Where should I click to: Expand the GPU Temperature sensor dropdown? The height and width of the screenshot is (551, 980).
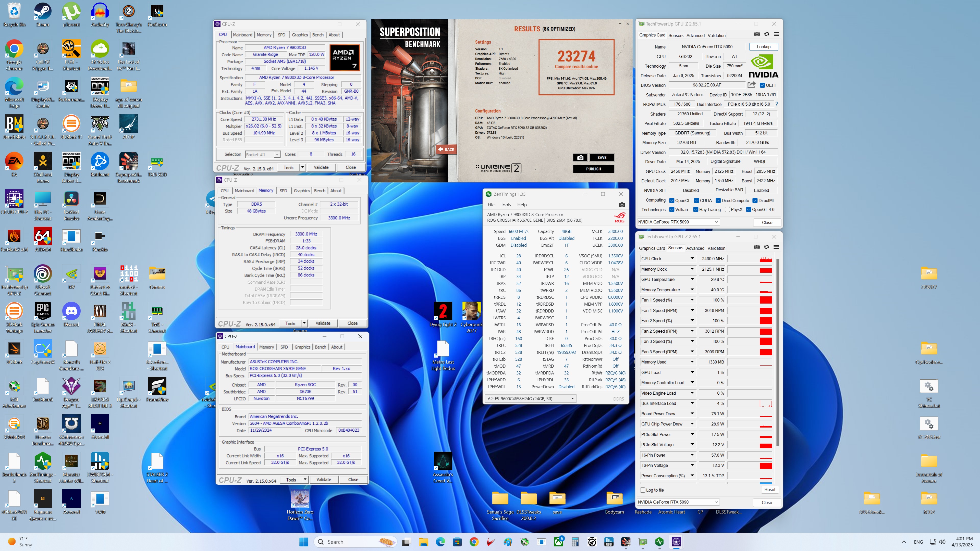coord(692,279)
